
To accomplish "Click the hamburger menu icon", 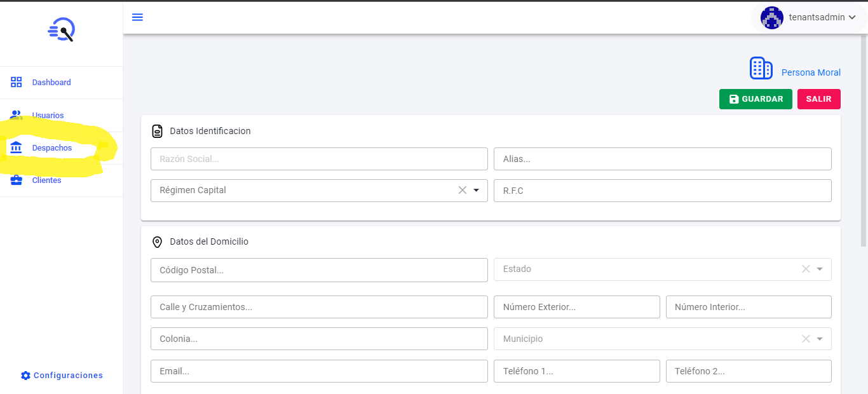I will [x=137, y=17].
